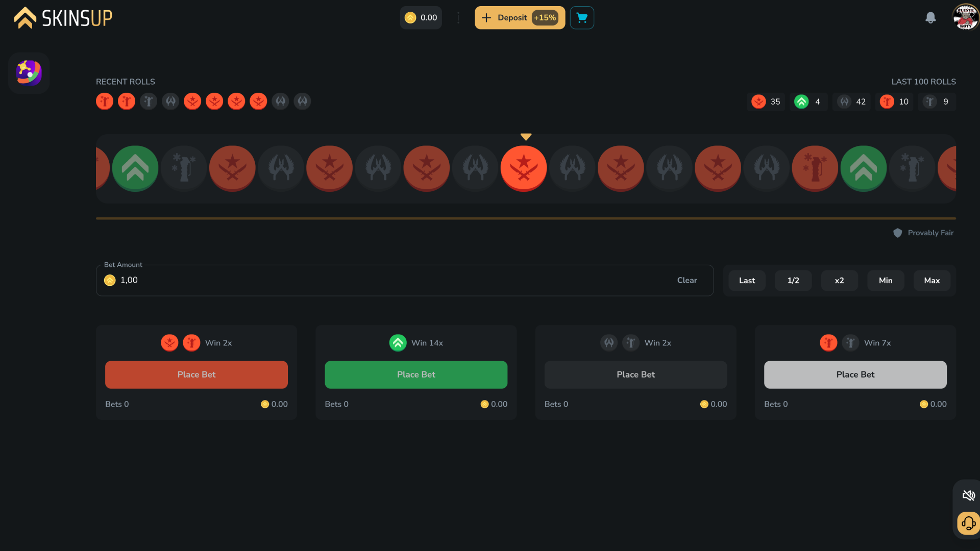Screen dimensions: 980x551
Task: Place bet on red Win 2x
Action: (x=196, y=375)
